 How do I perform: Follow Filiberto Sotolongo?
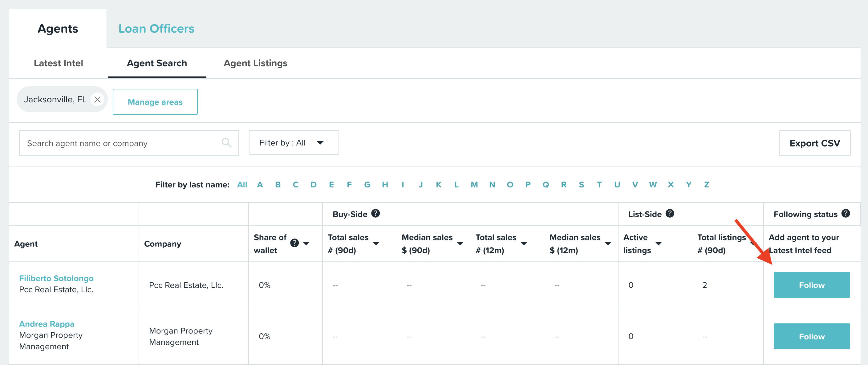[811, 285]
